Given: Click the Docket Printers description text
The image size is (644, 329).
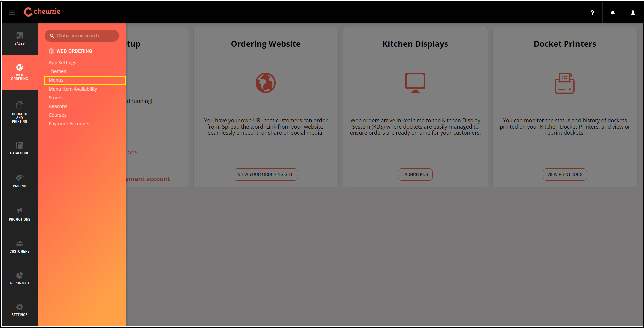Looking at the screenshot, I should click(x=565, y=127).
